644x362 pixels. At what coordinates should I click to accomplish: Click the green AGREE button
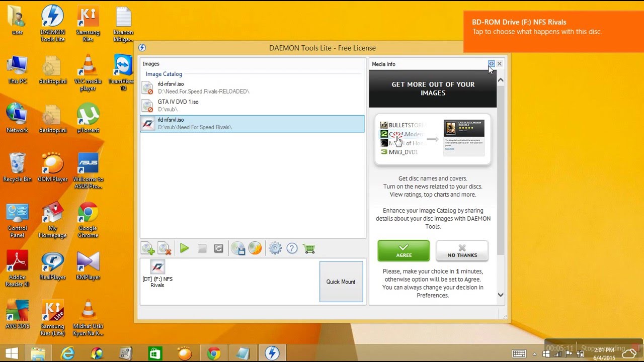[404, 250]
